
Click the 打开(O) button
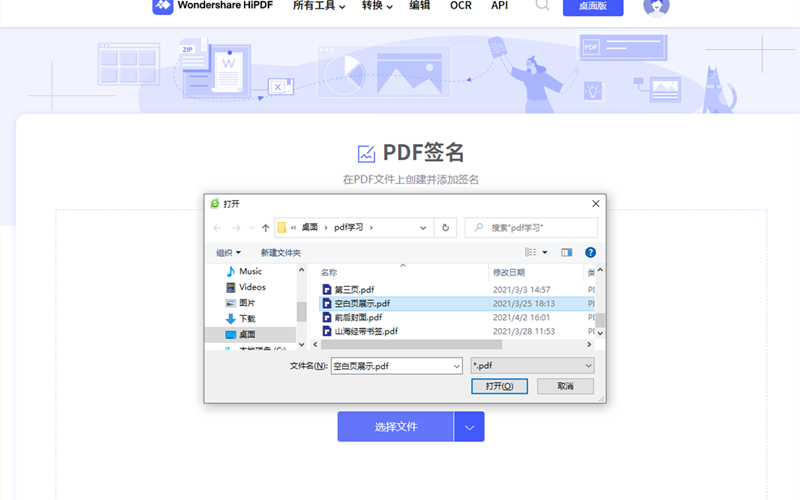(x=499, y=386)
